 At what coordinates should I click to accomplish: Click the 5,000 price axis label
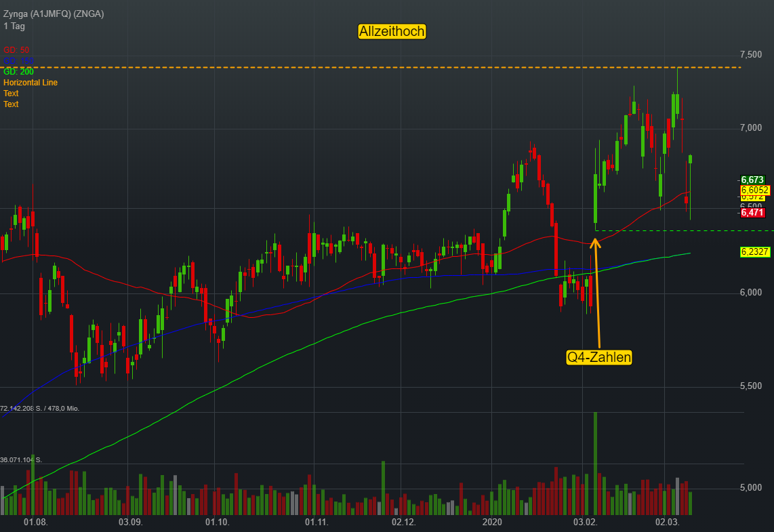[751, 487]
